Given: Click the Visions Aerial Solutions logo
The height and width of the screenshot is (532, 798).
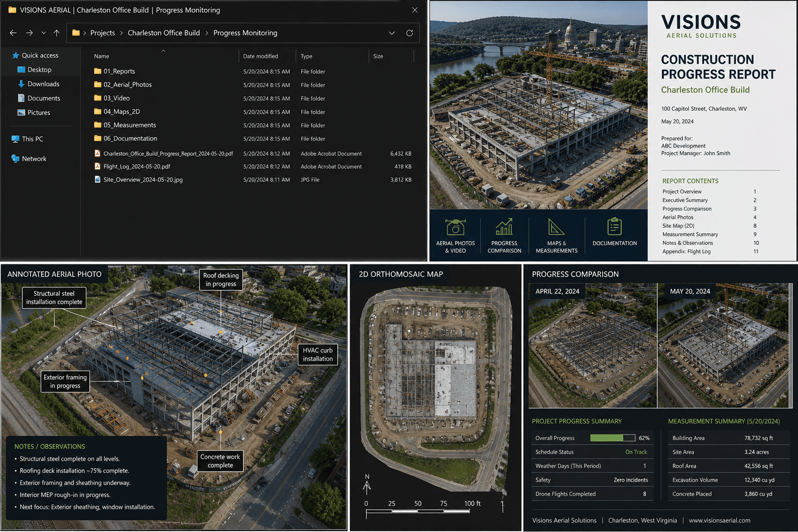Looking at the screenshot, I should 701,26.
